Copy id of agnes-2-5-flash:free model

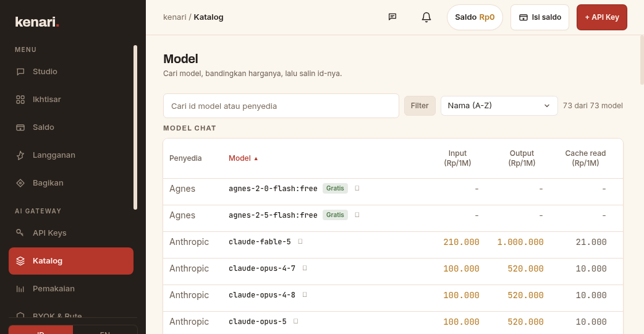[x=357, y=215]
